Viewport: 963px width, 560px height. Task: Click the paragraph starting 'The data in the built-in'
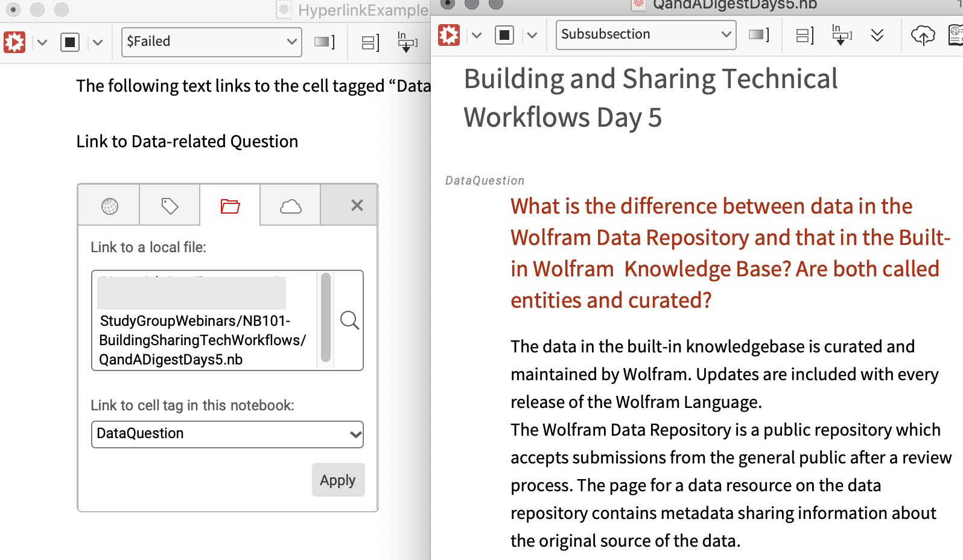coord(725,374)
